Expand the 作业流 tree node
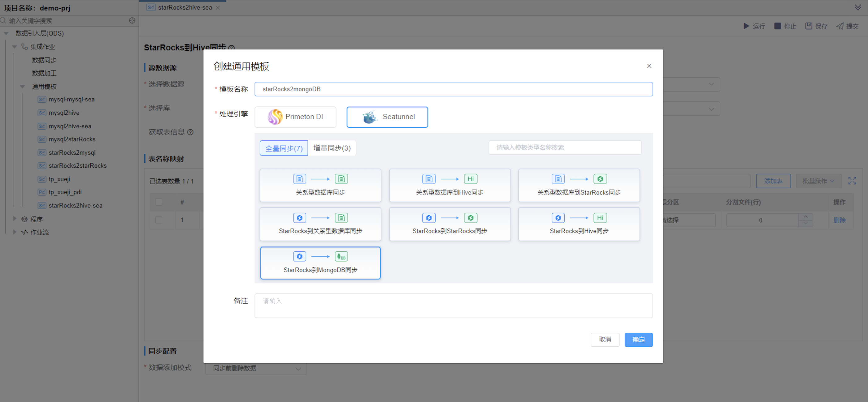Screen dimensions: 868x402 (15, 232)
